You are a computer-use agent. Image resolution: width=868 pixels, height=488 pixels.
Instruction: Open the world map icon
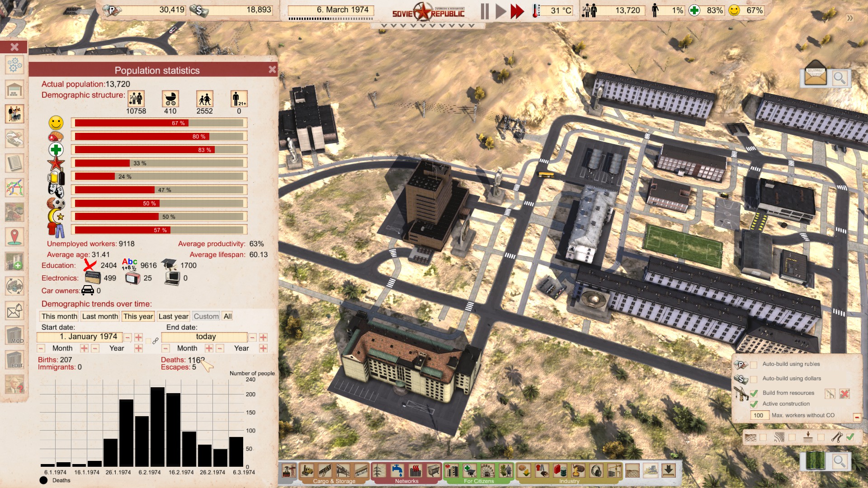[x=815, y=461]
